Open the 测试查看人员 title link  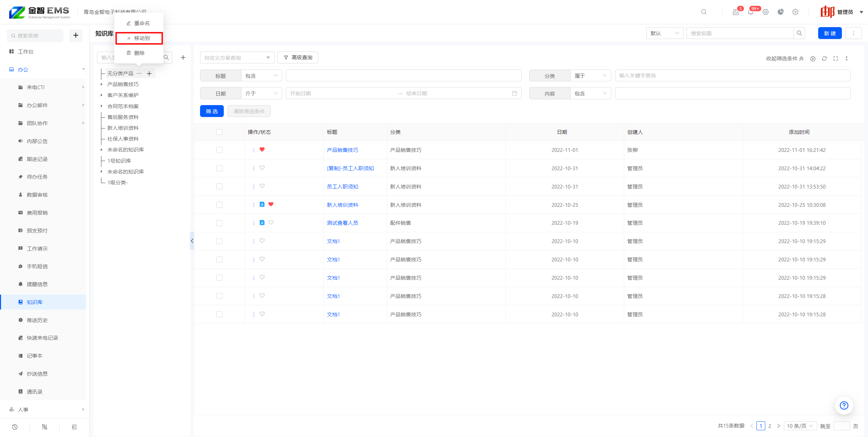coord(342,223)
